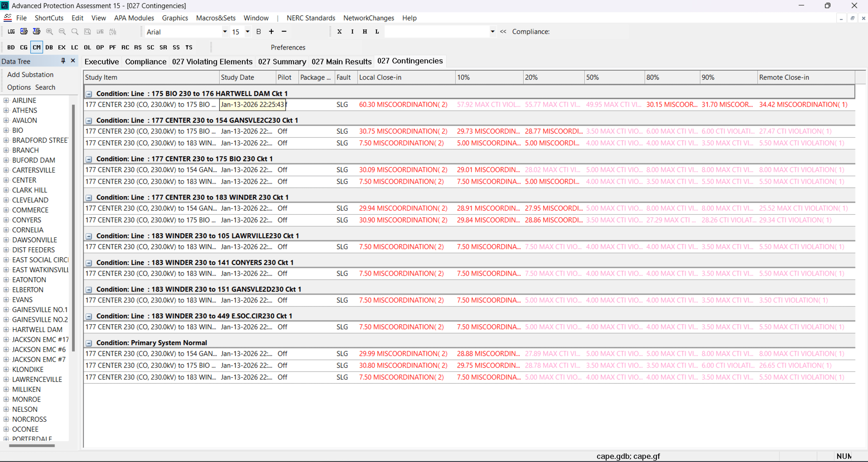
Task: Click the H compliance filter icon
Action: (x=365, y=32)
